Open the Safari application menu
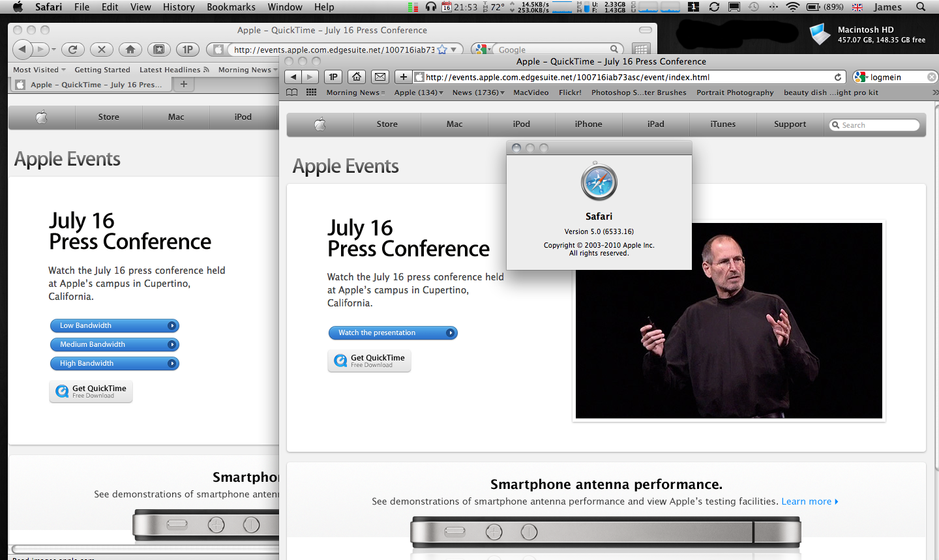The width and height of the screenshot is (939, 560). [x=48, y=7]
